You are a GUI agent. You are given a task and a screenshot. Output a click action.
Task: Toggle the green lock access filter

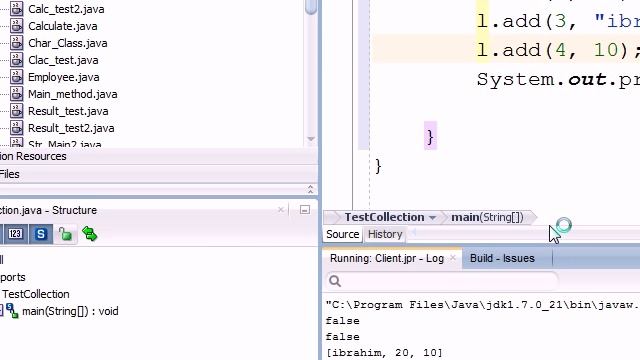coord(65,234)
